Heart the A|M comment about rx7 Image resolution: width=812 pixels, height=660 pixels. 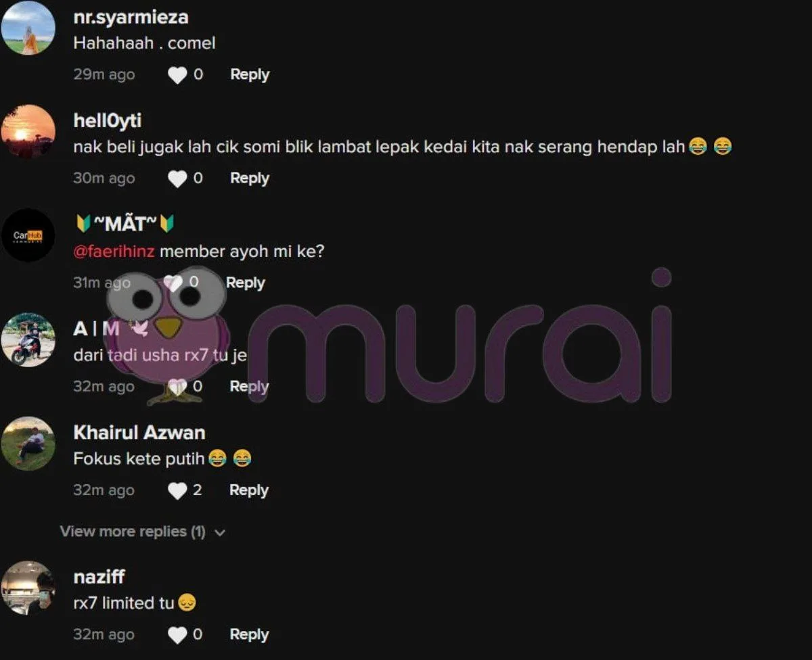point(177,386)
